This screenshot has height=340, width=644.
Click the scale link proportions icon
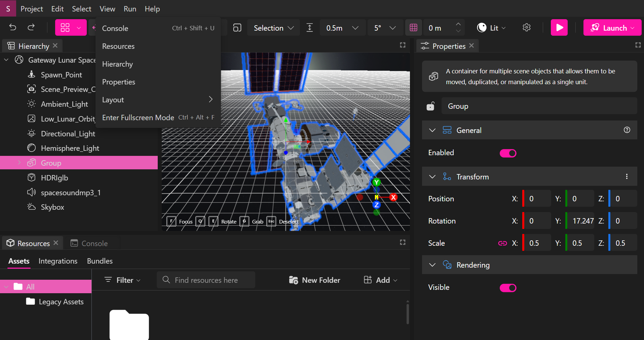click(x=502, y=243)
